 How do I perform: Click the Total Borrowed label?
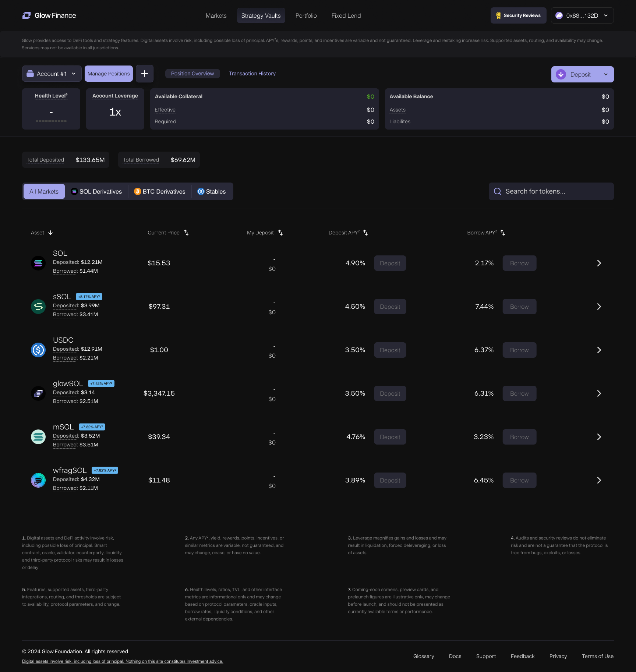point(141,160)
